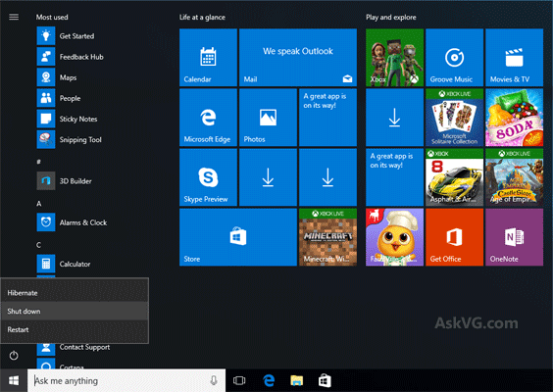Open Candy Crush Soda tile
The image size is (553, 392).
point(514,118)
